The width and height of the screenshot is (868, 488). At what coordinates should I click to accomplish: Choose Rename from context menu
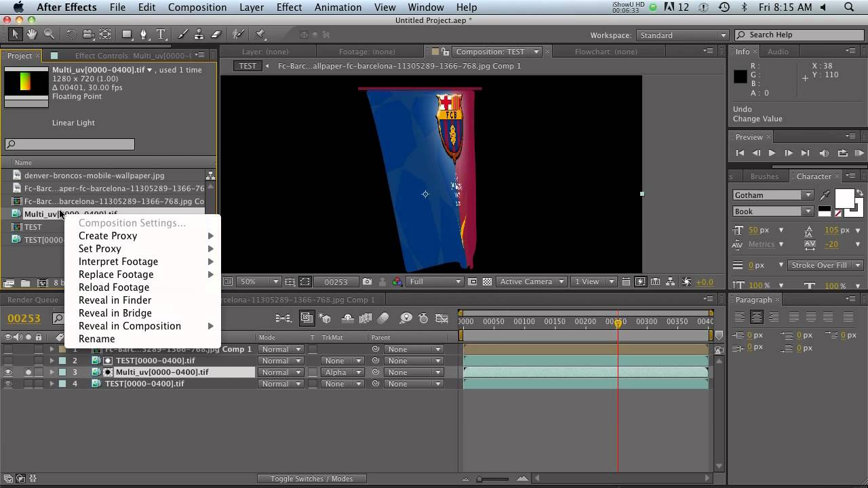pos(97,339)
